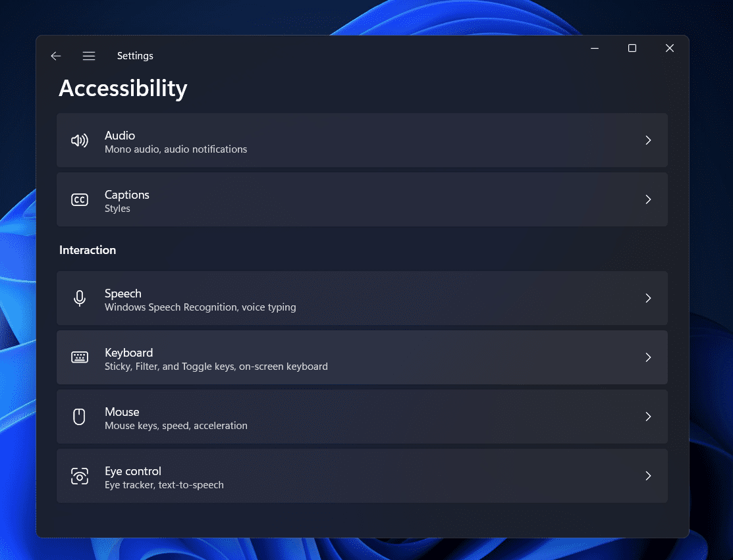Expand the Eye control settings via its chevron

[x=648, y=476]
